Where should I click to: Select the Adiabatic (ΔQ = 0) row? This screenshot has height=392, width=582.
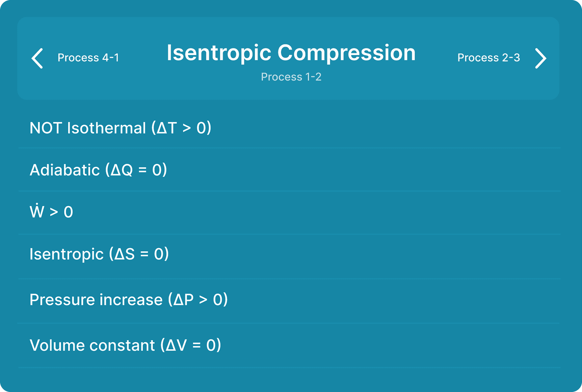coord(289,170)
